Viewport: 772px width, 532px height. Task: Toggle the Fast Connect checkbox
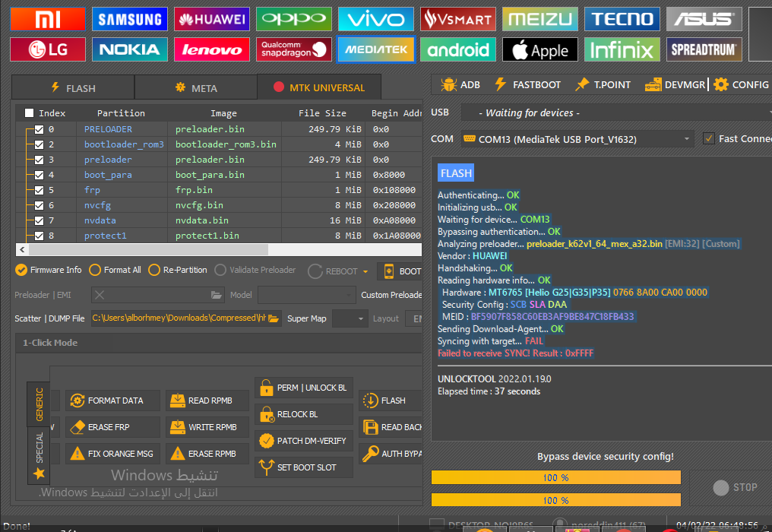[709, 139]
